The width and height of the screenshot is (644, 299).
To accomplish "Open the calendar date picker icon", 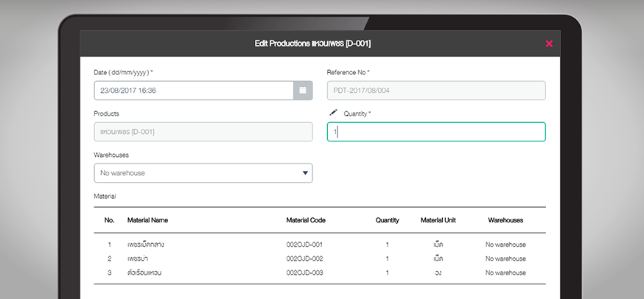I will (x=303, y=91).
